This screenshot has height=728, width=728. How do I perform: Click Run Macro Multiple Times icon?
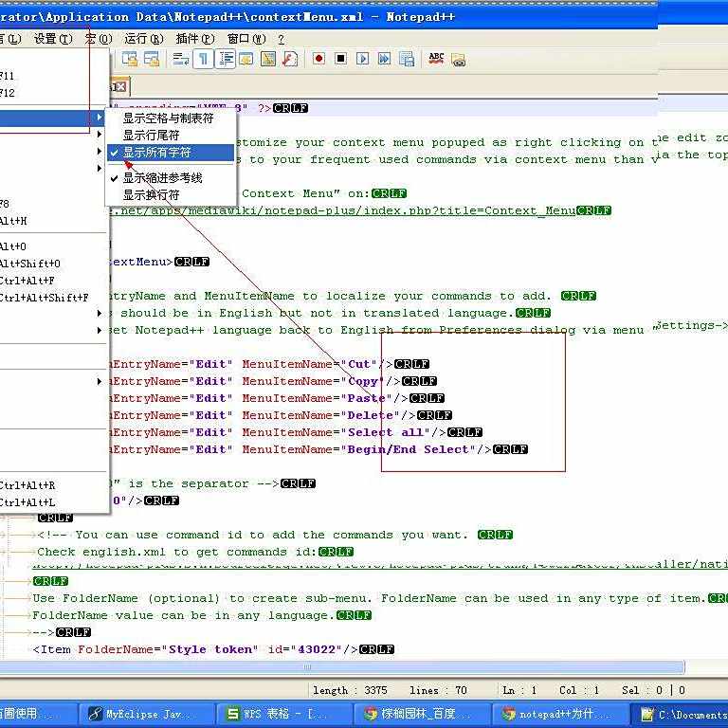point(384,59)
